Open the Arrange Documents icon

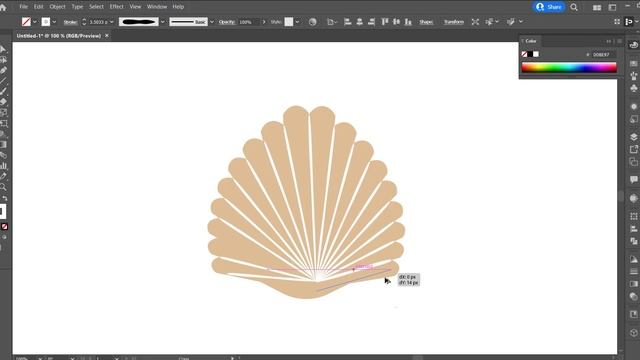click(x=597, y=7)
